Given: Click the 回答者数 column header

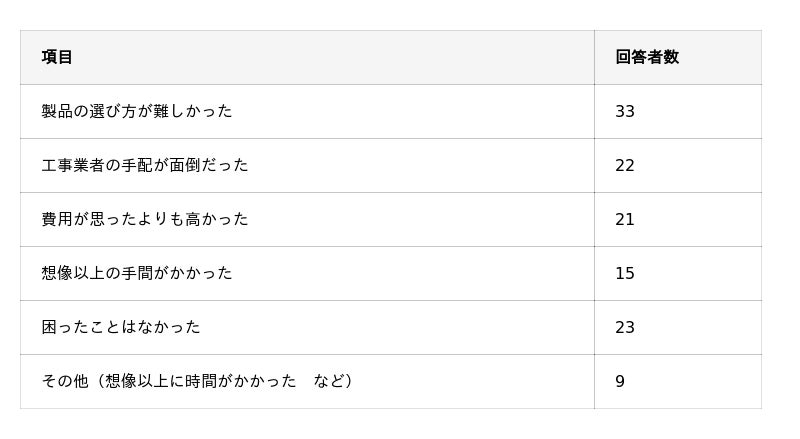Looking at the screenshot, I should [647, 57].
